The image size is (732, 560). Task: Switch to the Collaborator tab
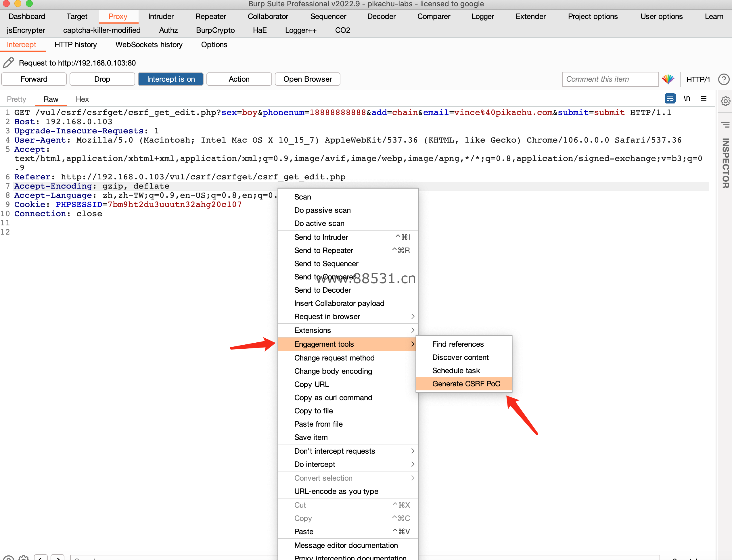(x=268, y=16)
